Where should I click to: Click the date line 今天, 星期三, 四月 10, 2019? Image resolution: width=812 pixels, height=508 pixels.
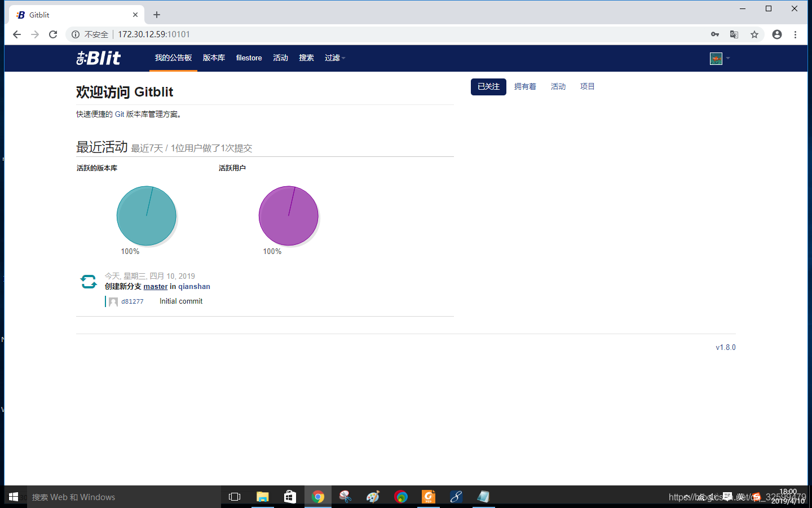150,276
